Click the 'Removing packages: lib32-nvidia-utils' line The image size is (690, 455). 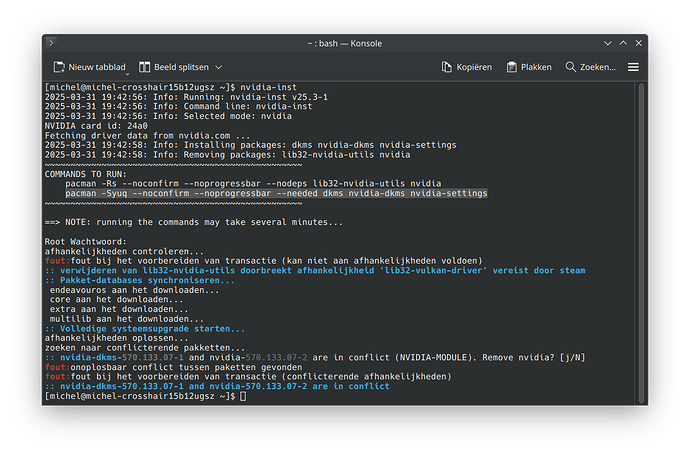[228, 155]
